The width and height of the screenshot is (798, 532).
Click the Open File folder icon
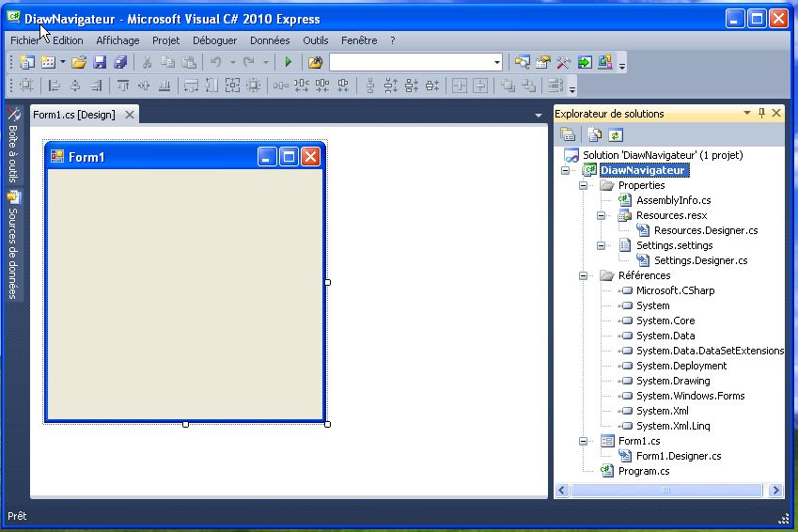pos(79,62)
